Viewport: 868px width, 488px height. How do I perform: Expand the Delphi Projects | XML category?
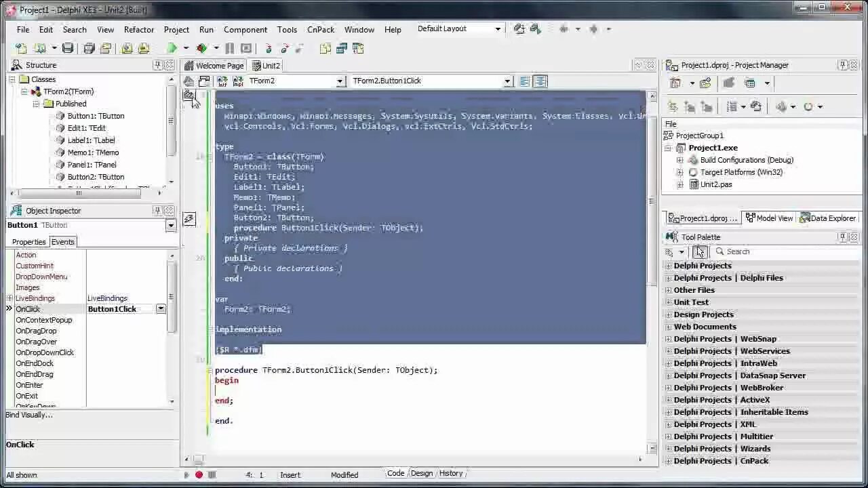(x=669, y=424)
